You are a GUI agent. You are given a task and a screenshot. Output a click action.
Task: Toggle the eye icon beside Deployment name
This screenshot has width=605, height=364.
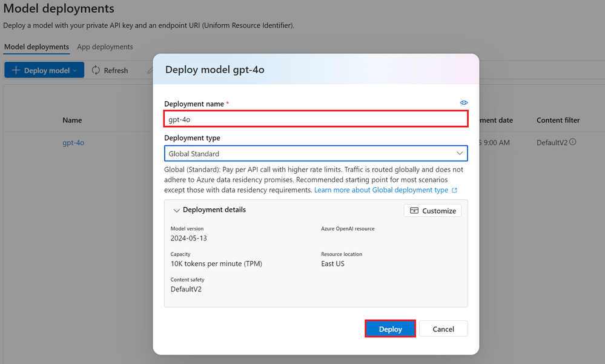tap(464, 103)
